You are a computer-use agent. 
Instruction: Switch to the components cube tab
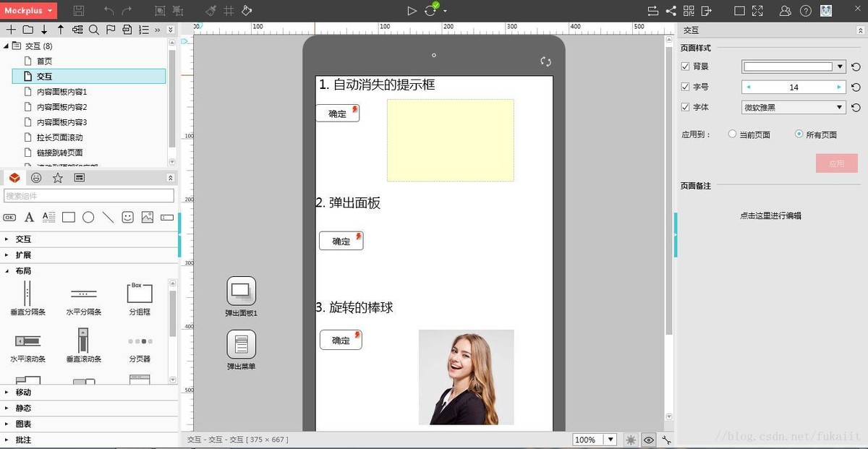(14, 178)
